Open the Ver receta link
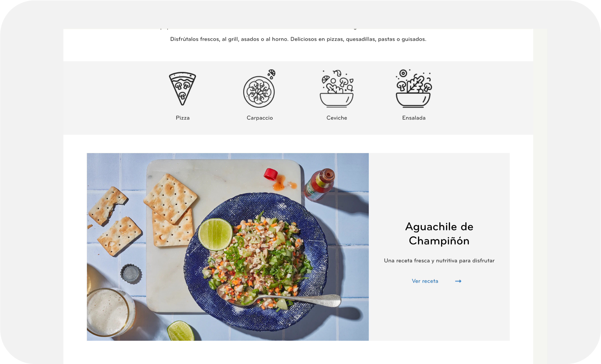 425,281
